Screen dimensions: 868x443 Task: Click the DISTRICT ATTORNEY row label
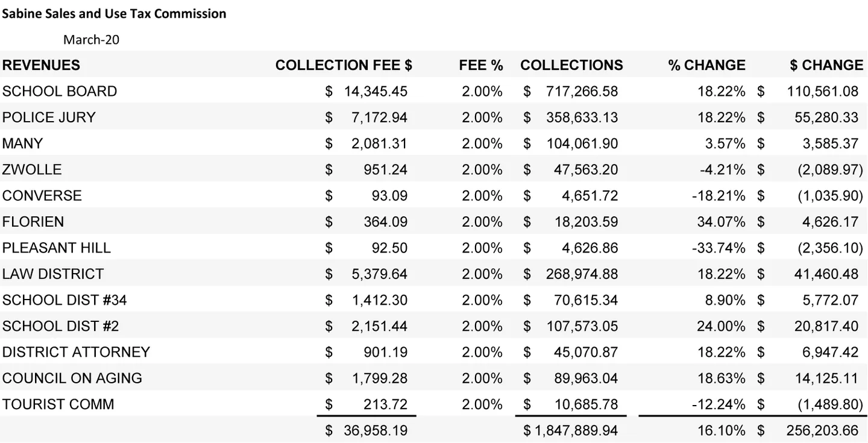coord(76,352)
